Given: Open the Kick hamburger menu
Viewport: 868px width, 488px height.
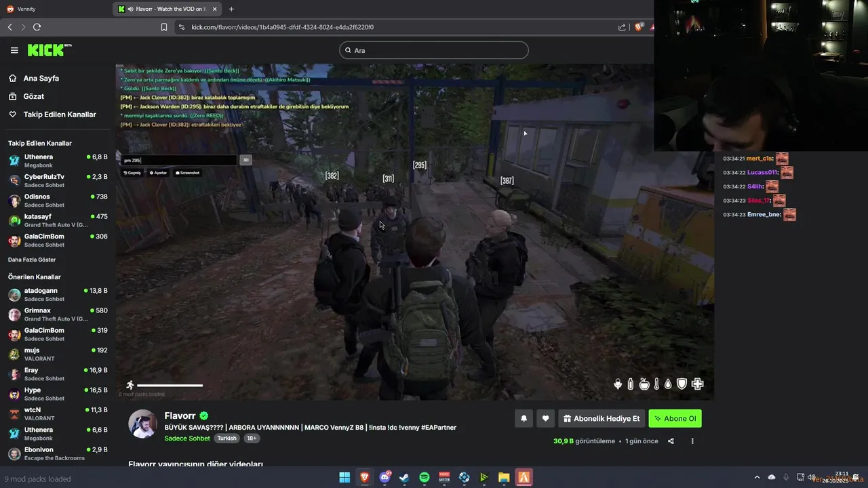Looking at the screenshot, I should [x=14, y=50].
